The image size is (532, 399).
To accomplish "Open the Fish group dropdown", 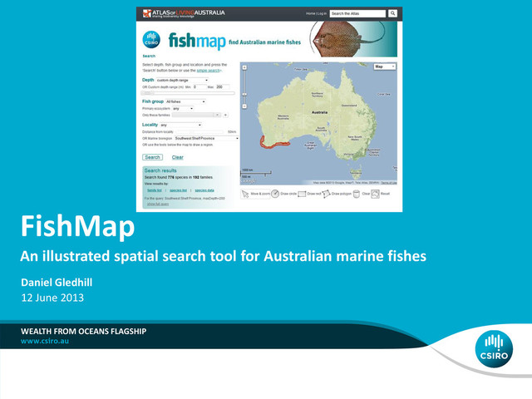I will click(x=185, y=101).
